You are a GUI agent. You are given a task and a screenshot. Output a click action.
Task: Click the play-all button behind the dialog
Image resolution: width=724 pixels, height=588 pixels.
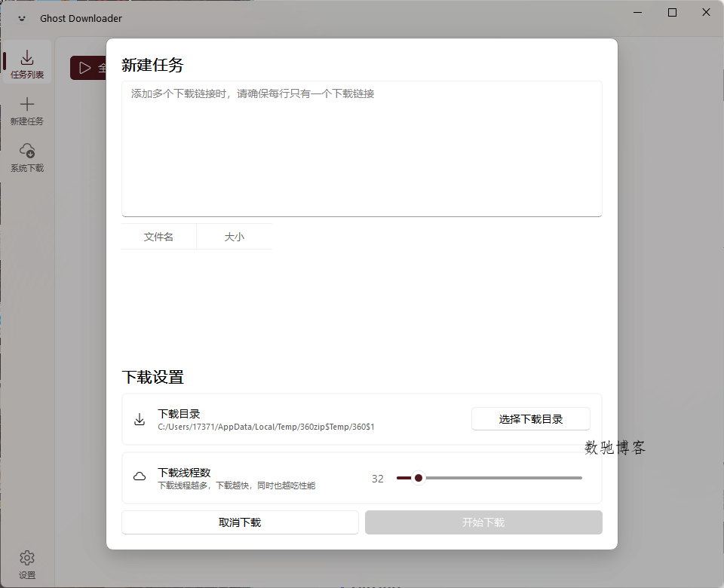point(88,68)
